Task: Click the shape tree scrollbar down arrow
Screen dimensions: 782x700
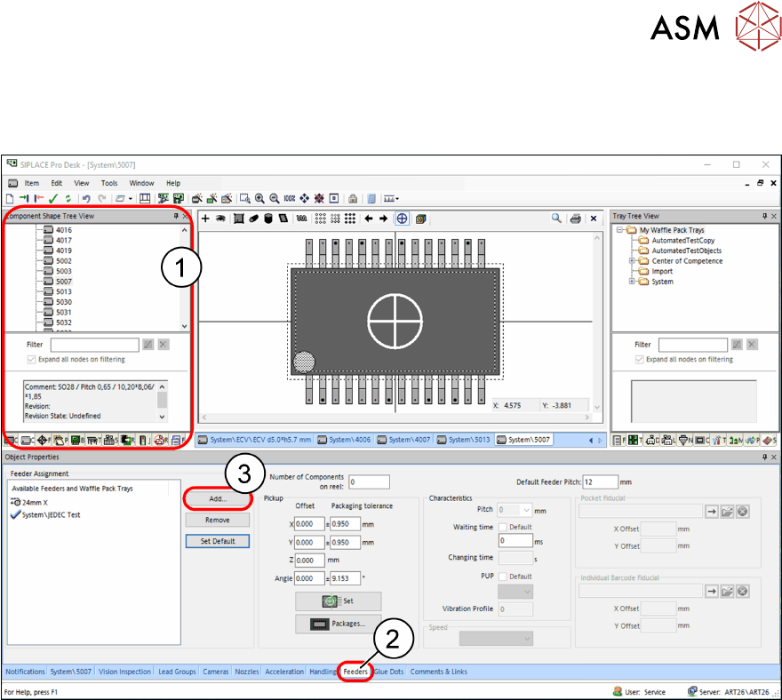Action: [x=185, y=326]
